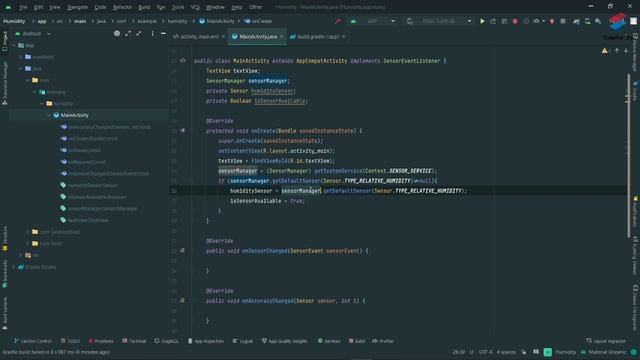
Task: Open the Layout Inspector tool window
Action: [x=606, y=341]
